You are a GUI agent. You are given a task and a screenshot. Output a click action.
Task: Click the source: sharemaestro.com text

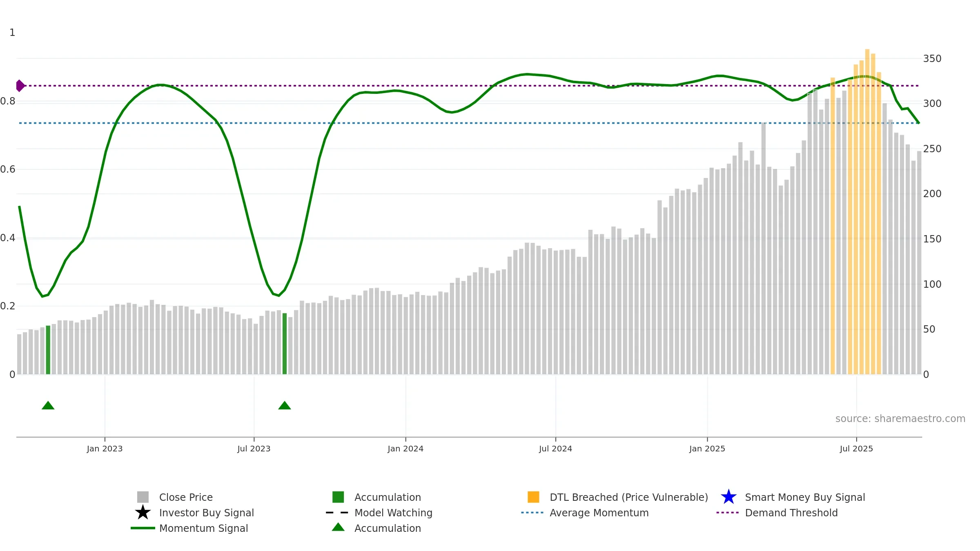coord(900,419)
